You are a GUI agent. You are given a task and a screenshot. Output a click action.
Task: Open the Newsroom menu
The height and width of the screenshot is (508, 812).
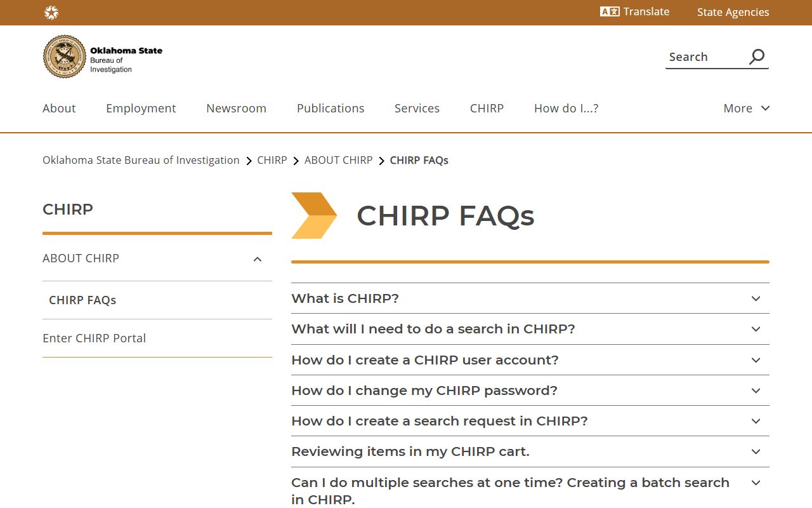click(236, 108)
